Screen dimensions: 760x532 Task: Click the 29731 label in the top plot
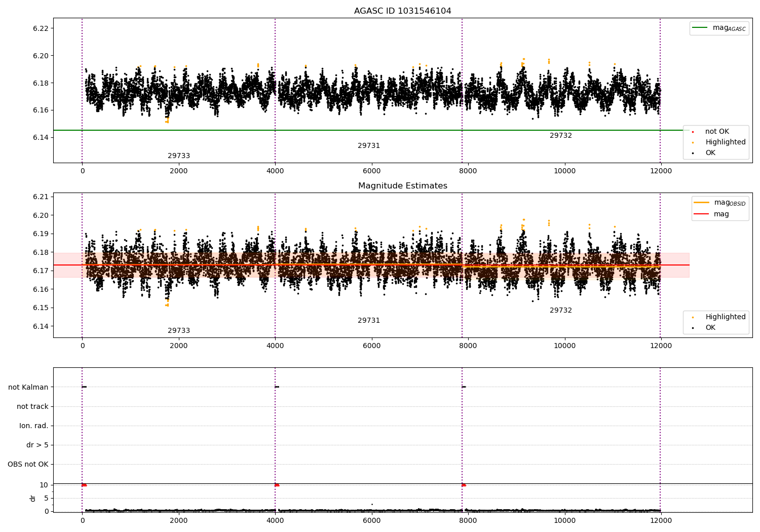click(369, 146)
